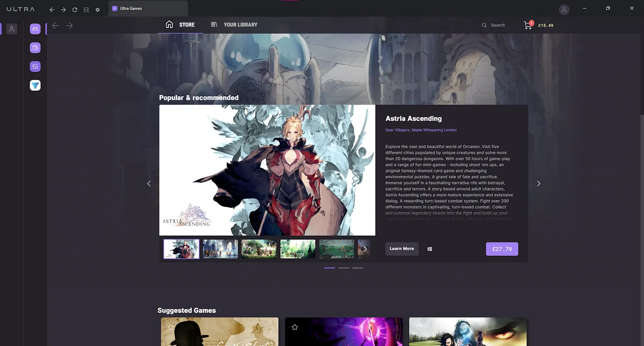Select the third carousel page indicator

click(358, 268)
